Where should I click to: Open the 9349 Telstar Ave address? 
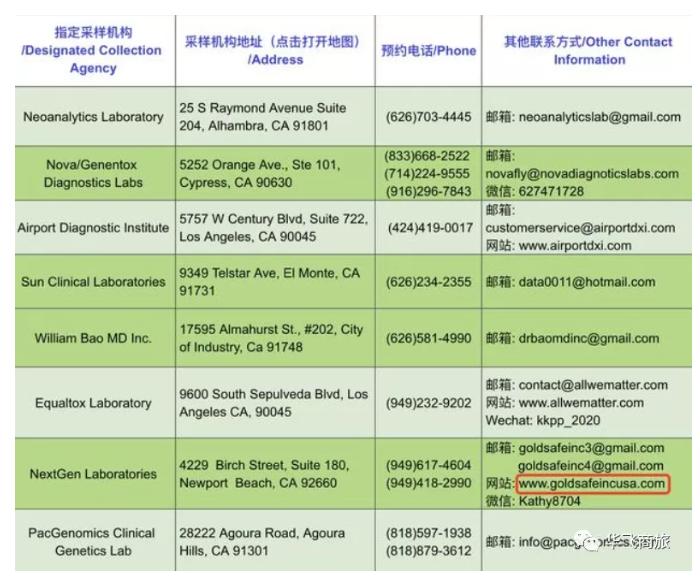coord(270,282)
